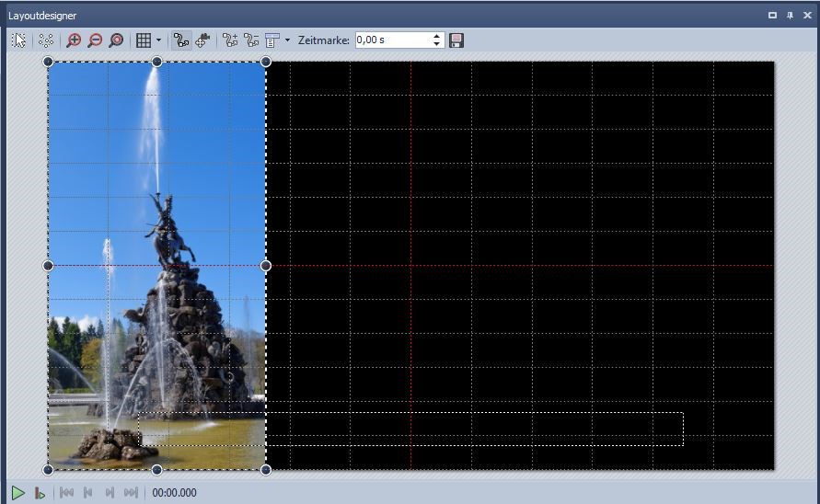
Task: Remove a motion path keyframe
Action: coord(251,40)
